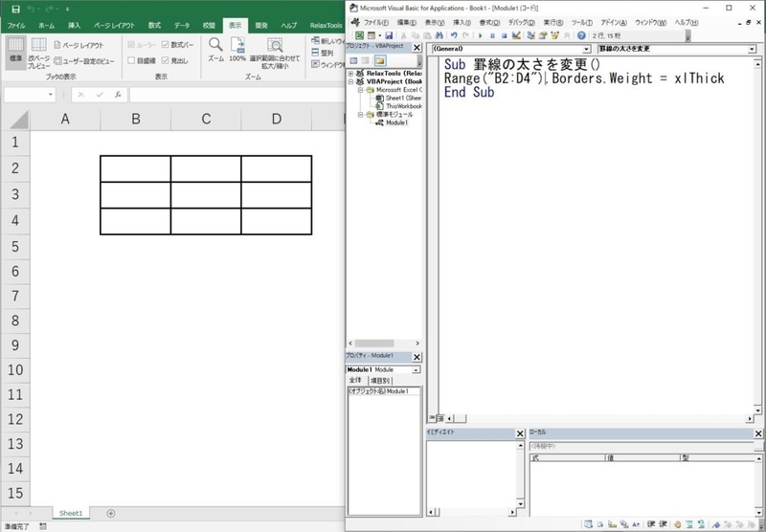
Task: Click the Undo icon in VBA toolbar
Action: (454, 35)
